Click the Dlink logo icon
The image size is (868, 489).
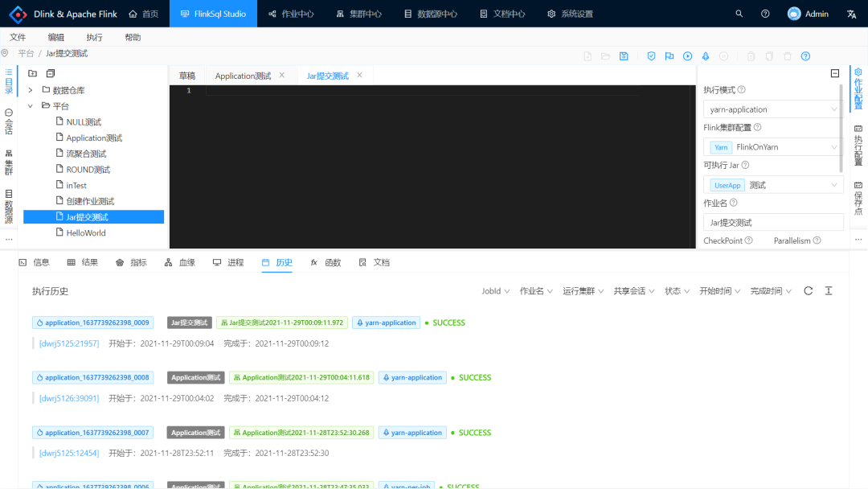[18, 14]
